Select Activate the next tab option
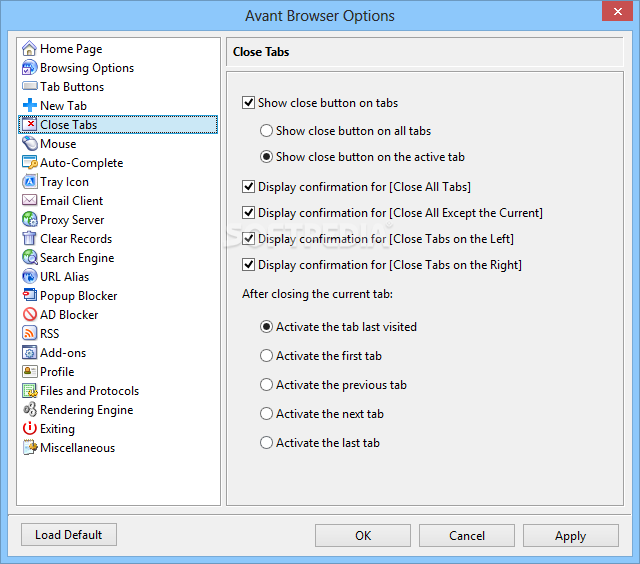Image resolution: width=640 pixels, height=564 pixels. 266,413
